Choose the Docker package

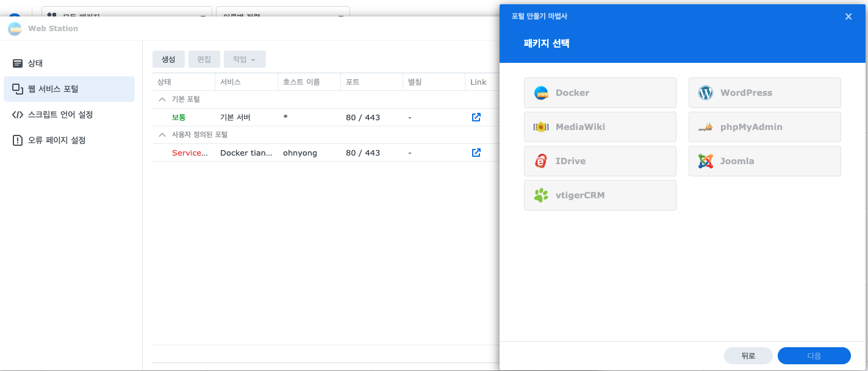(600, 93)
